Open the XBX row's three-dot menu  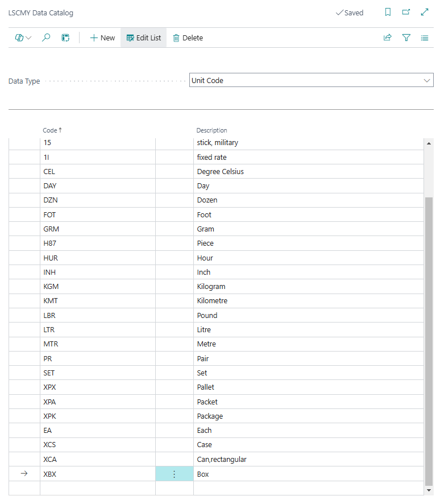click(174, 474)
